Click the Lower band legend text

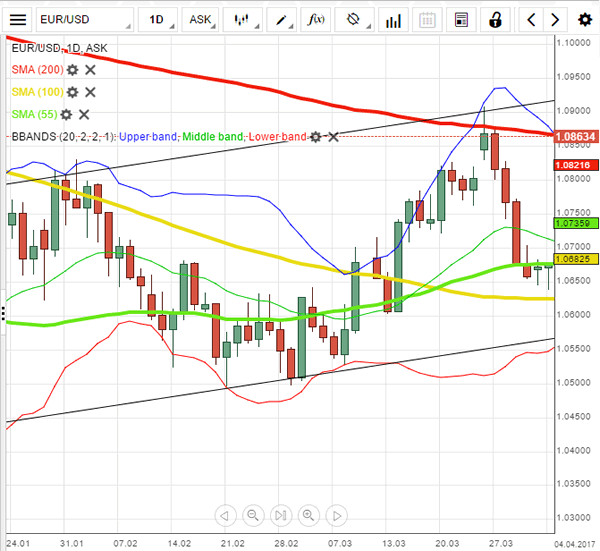277,137
